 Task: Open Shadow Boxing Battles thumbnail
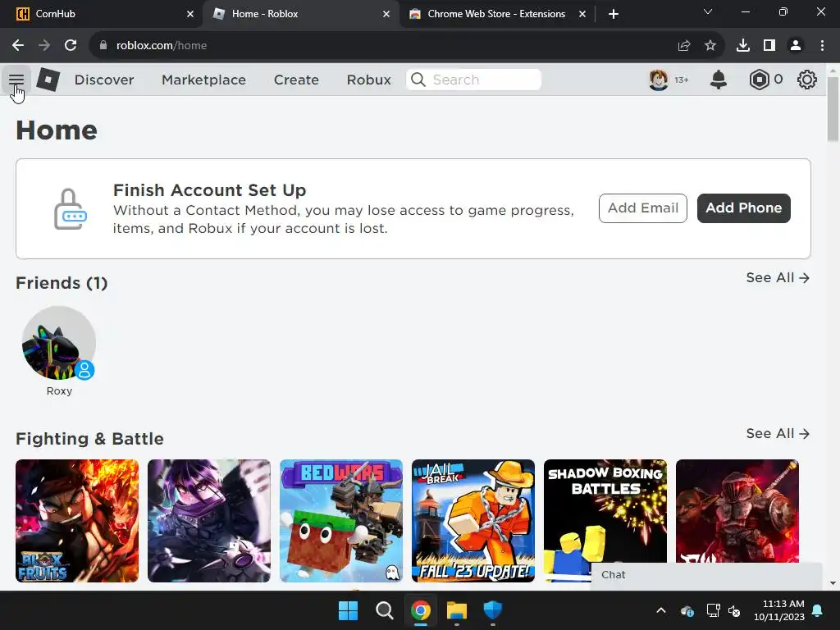coord(605,510)
